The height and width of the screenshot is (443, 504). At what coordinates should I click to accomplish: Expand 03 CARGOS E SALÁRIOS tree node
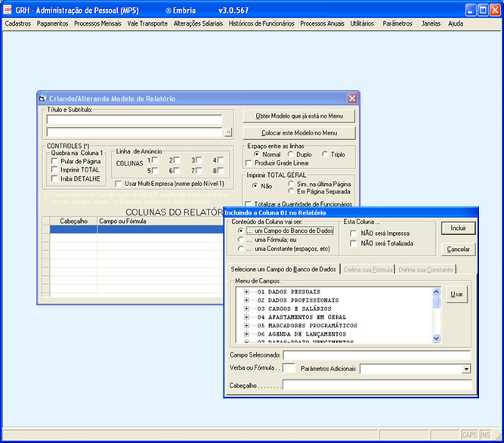coord(246,308)
